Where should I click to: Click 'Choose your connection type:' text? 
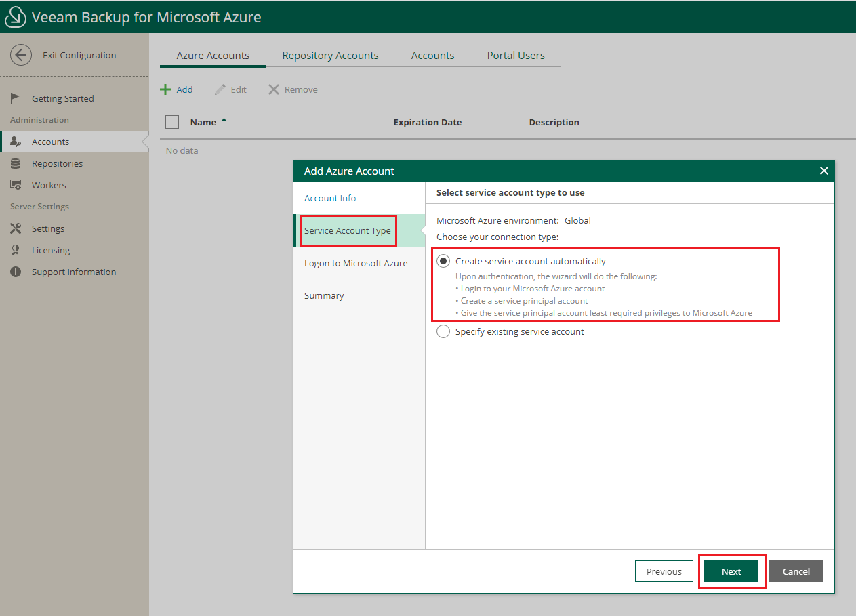point(497,237)
